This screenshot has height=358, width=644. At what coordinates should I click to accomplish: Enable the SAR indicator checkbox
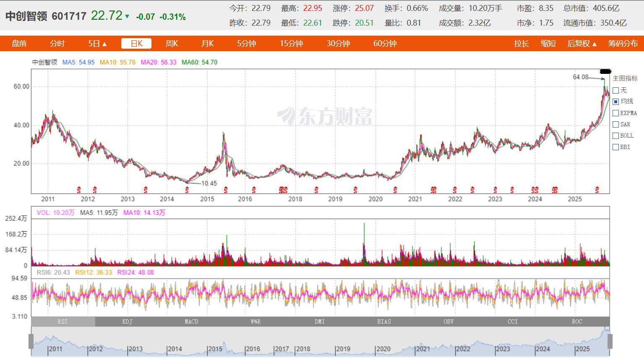click(616, 124)
